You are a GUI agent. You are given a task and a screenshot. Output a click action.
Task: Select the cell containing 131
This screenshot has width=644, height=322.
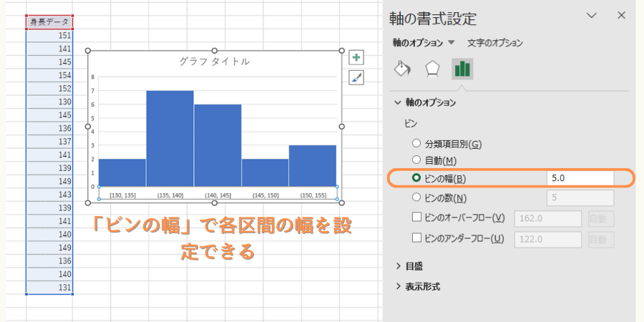coord(49,288)
